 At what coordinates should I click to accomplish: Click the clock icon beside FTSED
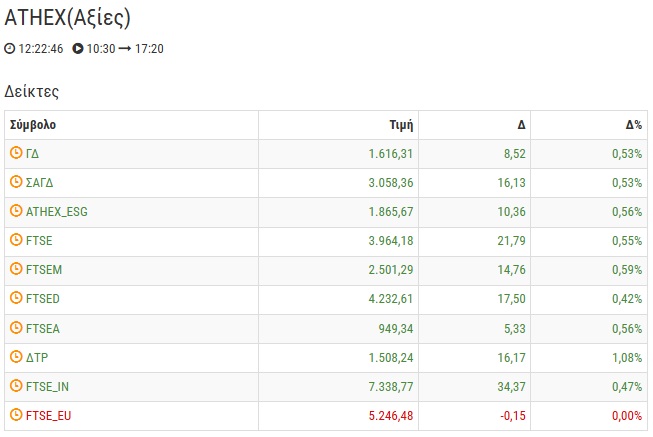point(16,298)
